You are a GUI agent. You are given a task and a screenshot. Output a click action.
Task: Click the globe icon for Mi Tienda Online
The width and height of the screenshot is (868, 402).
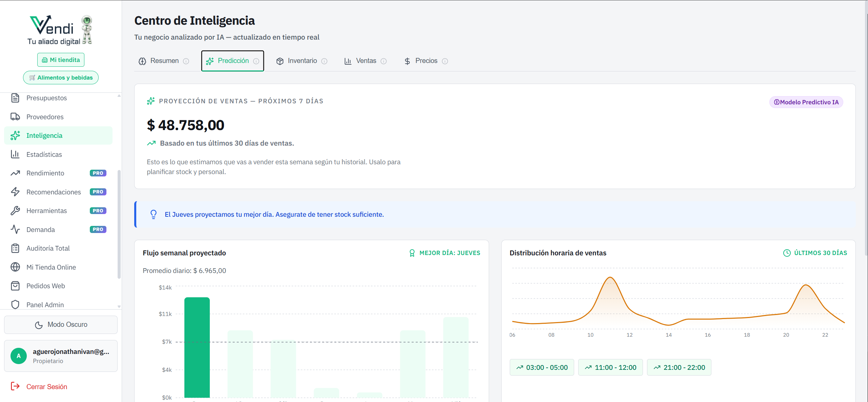point(15,267)
